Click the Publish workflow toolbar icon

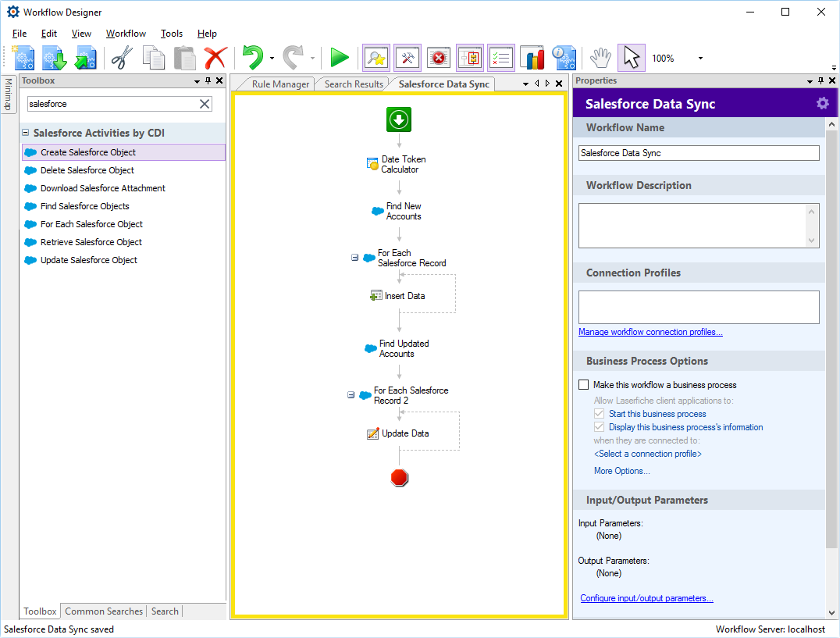[85, 58]
